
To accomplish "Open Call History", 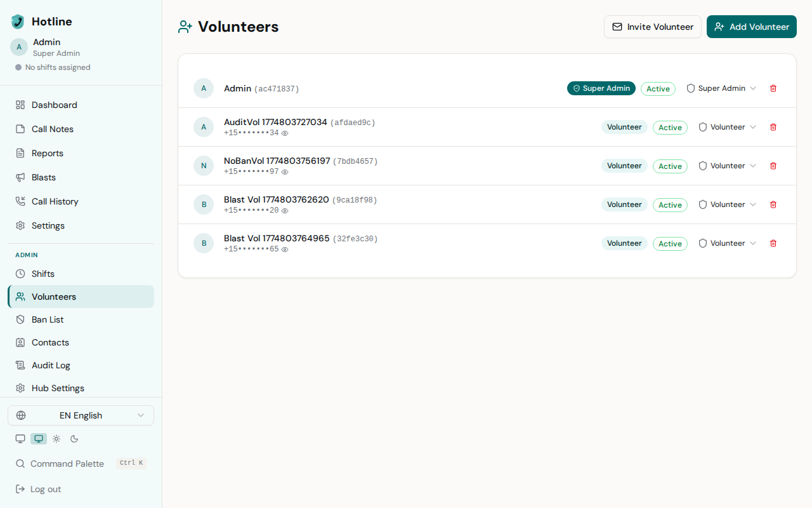I will (55, 201).
